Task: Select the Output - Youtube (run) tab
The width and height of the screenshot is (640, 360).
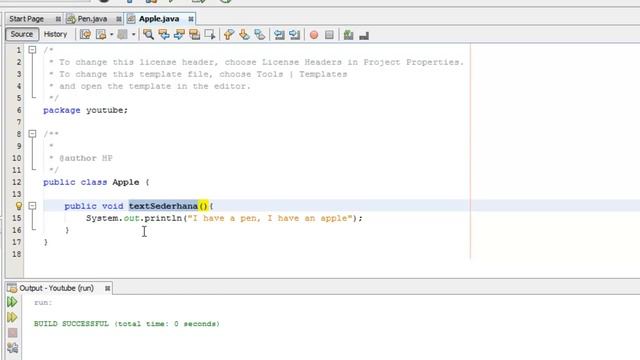Action: (56, 288)
